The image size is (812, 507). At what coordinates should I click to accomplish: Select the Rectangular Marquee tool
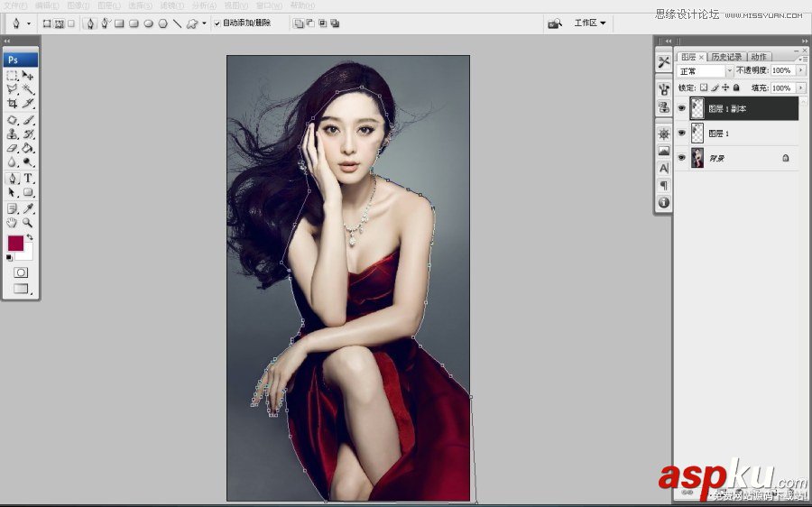(x=13, y=76)
